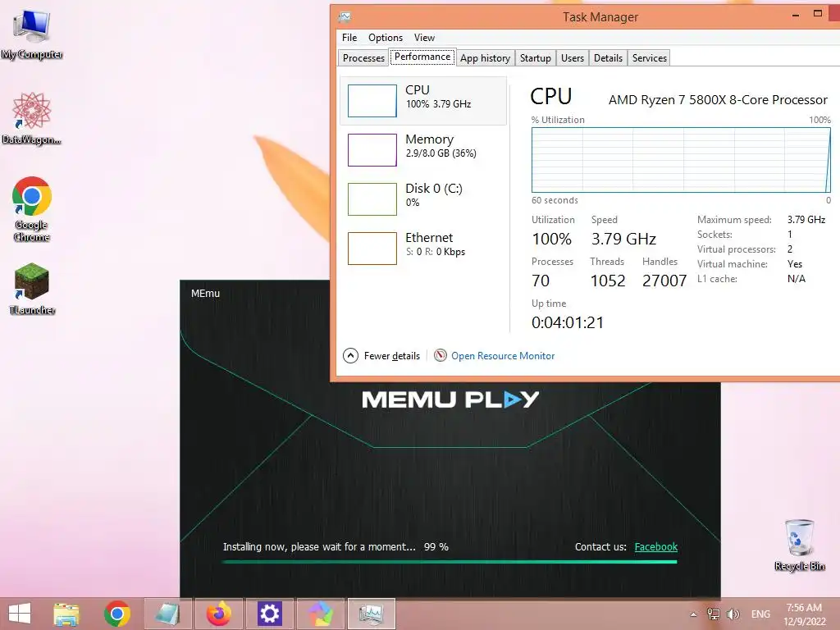Select the Performance tab

coord(422,57)
